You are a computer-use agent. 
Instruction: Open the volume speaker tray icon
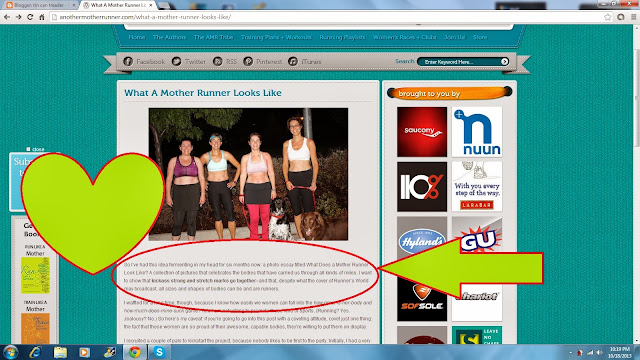click(x=600, y=352)
